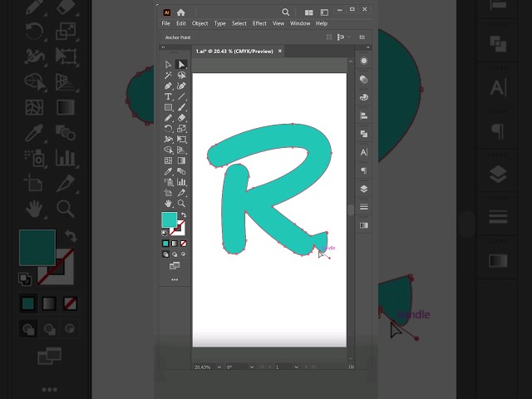Collapse the tools panel double arrow
The width and height of the screenshot is (532, 399).
pyautogui.click(x=163, y=47)
